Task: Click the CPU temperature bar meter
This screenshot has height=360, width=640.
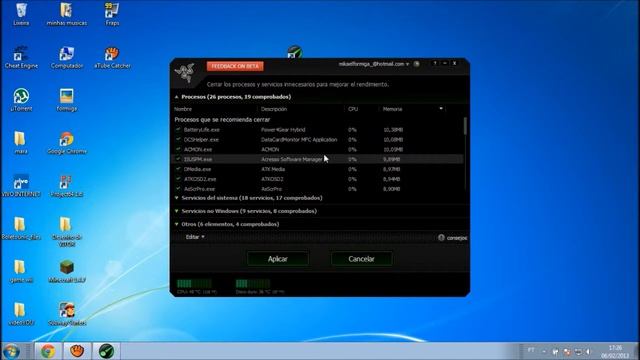Action: point(194,283)
